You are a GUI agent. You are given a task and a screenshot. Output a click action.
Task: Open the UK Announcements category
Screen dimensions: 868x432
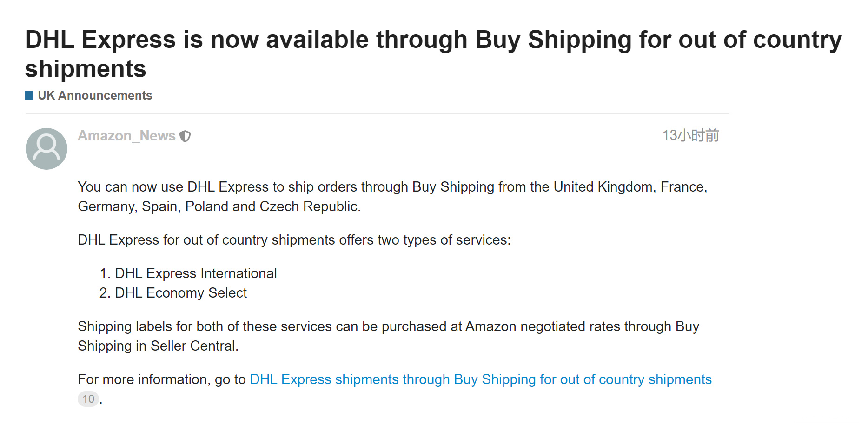pos(95,95)
